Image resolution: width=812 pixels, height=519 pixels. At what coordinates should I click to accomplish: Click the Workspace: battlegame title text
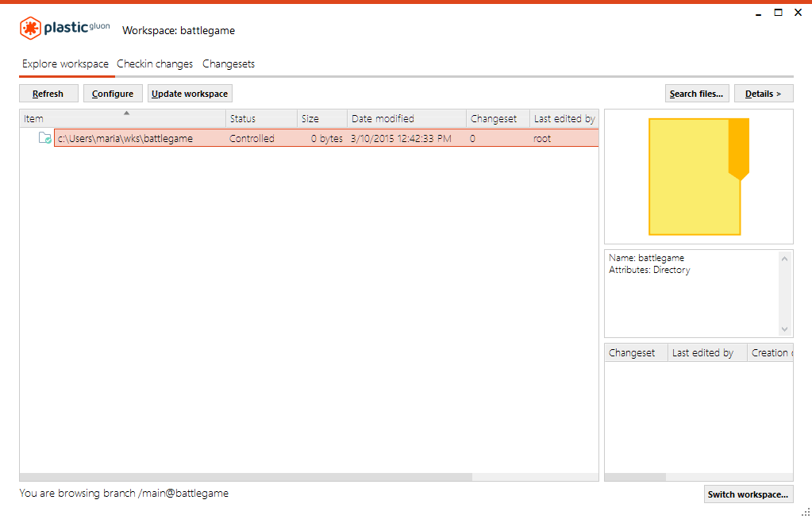tap(179, 30)
